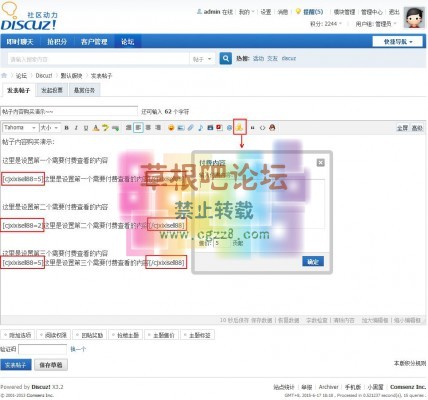Insert an image via the toolbar
Screen dimensions: 428x400
[181, 128]
